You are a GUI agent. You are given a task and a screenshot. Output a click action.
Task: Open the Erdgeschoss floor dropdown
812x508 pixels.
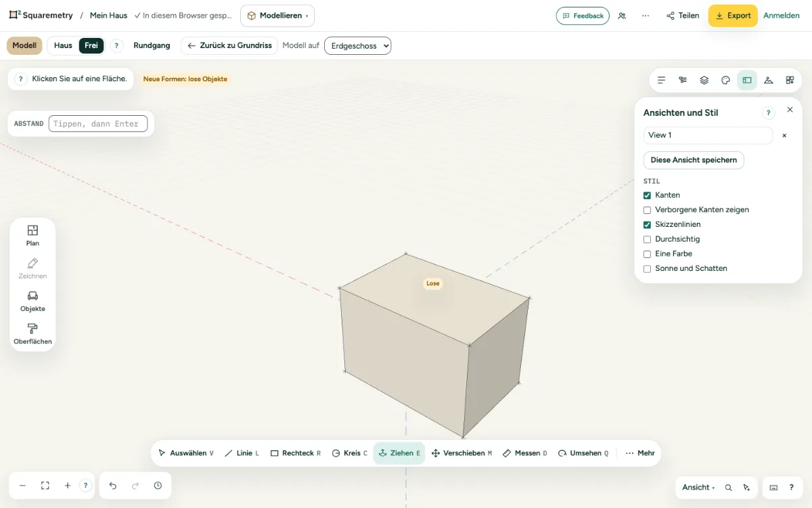coord(358,45)
